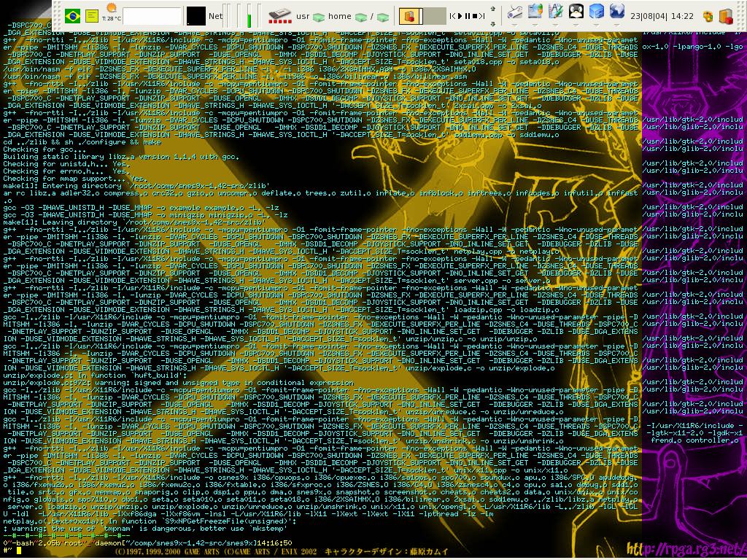Open the yellow sticky notes applet
The height and width of the screenshot is (560, 747).
pos(92,16)
